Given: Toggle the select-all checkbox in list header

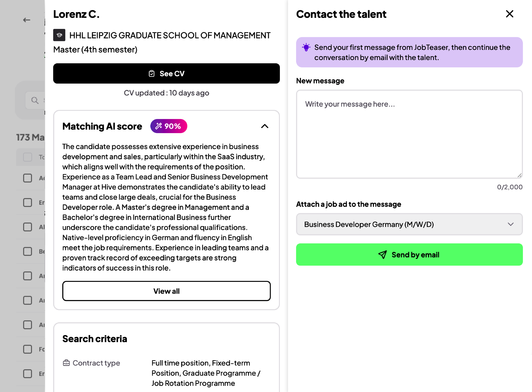Looking at the screenshot, I should pyautogui.click(x=28, y=157).
